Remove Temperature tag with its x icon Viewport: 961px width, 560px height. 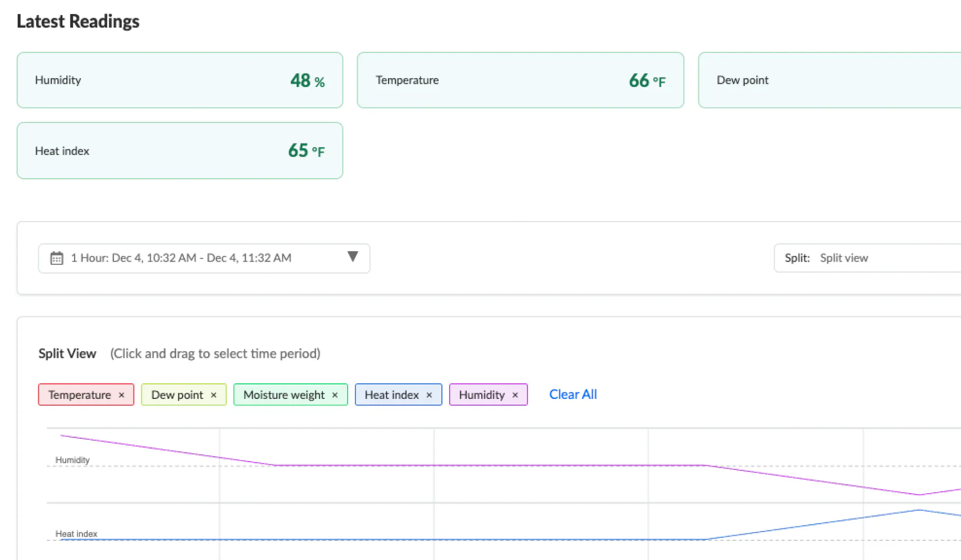tap(122, 395)
